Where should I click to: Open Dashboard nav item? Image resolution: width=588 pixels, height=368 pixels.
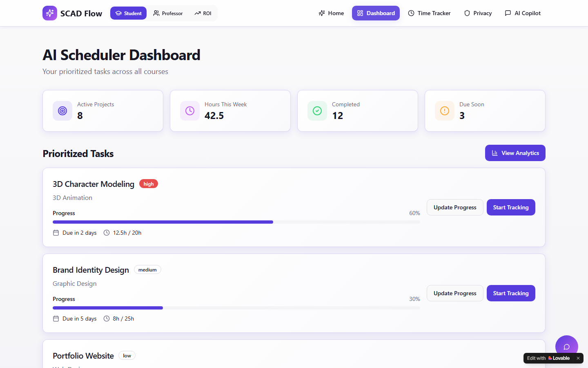tap(376, 13)
